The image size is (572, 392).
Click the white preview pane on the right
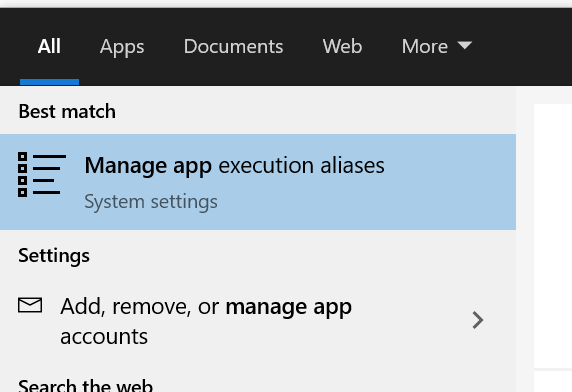553,236
